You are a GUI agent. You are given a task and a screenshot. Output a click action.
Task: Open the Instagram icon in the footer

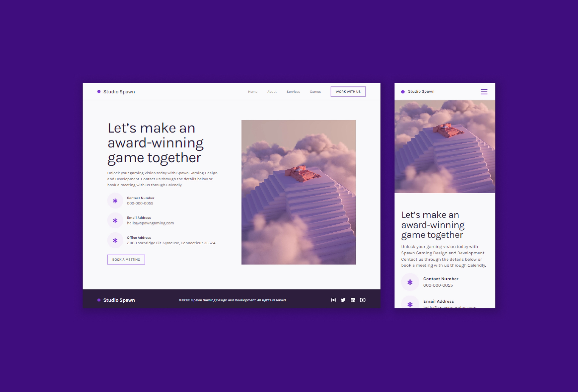tap(333, 300)
